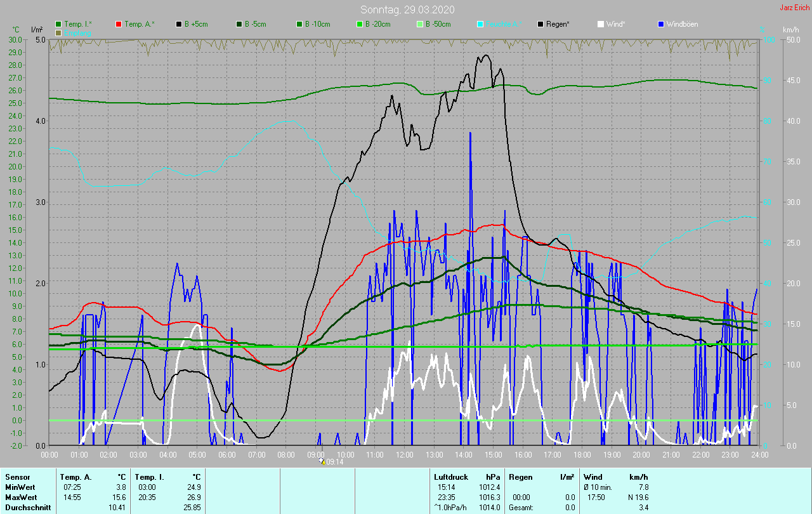Click the cyan legend swatch in top row
Viewport: 812px width, 514px height.
480,24
